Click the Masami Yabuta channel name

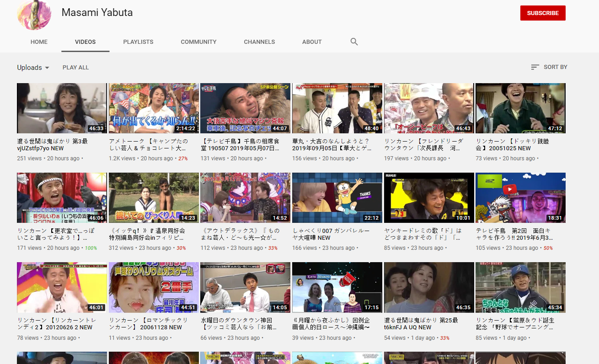97,13
